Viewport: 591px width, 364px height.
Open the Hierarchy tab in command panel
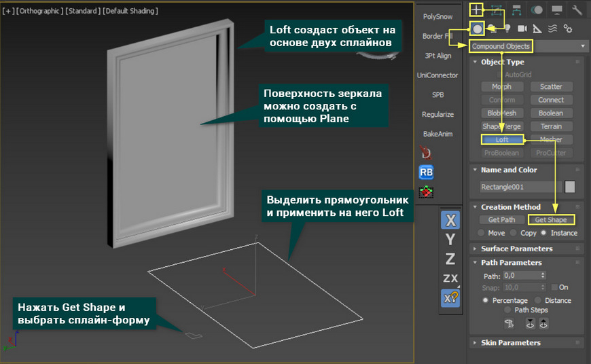(517, 10)
